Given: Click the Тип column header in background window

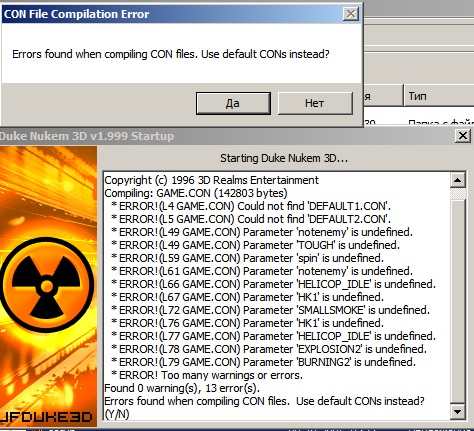Looking at the screenshot, I should coord(439,96).
